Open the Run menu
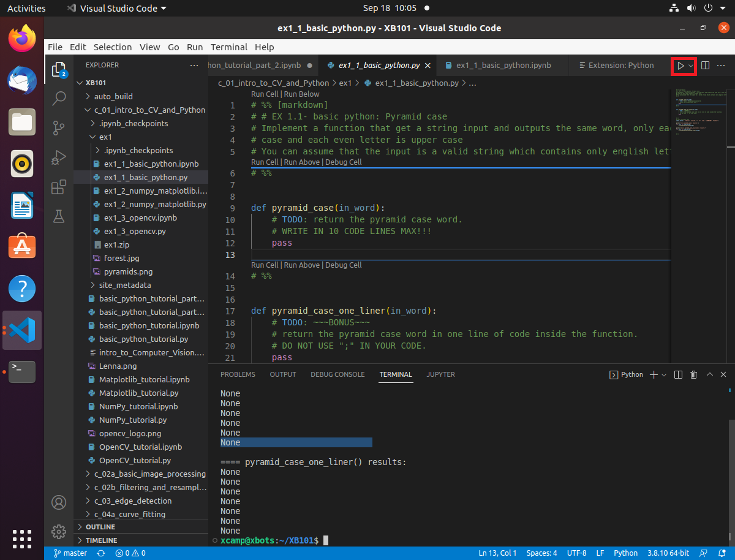This screenshot has height=560, width=735. (x=195, y=47)
